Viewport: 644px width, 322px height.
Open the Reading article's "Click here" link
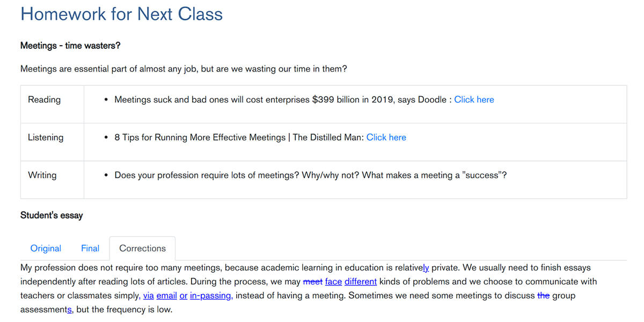click(474, 100)
